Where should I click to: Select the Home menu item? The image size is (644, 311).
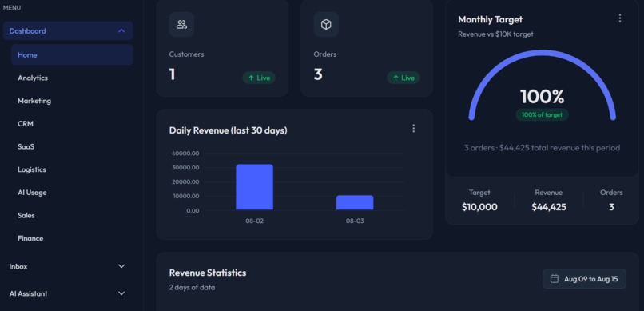pos(72,54)
